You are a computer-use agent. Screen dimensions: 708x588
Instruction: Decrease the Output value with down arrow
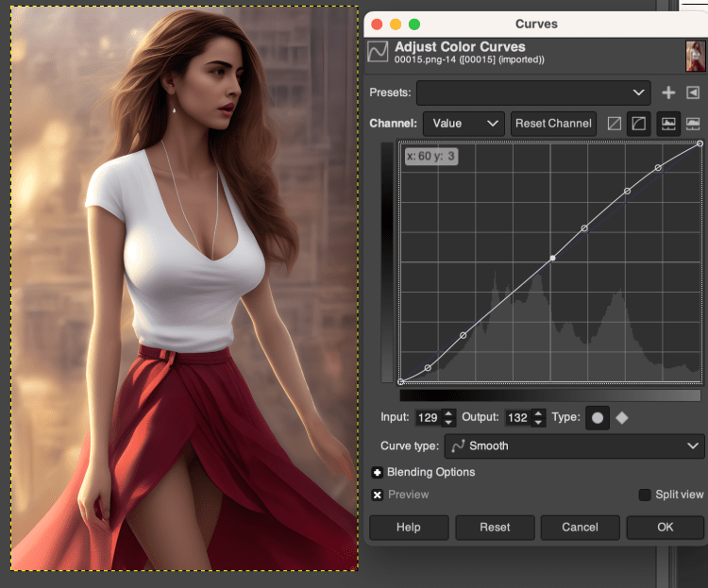tap(538, 423)
